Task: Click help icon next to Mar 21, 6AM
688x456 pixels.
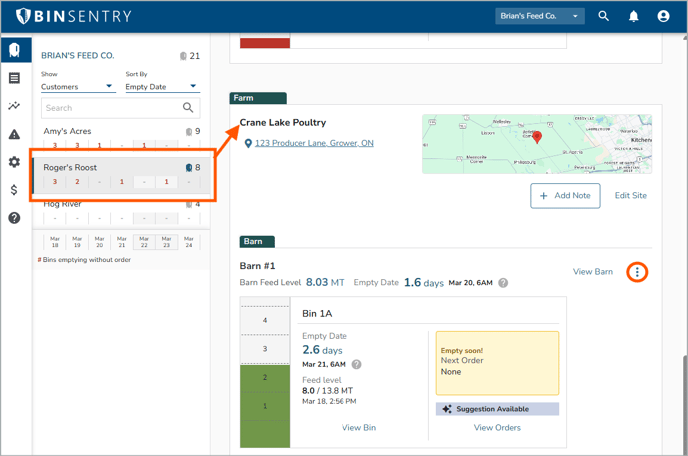Action: (357, 364)
